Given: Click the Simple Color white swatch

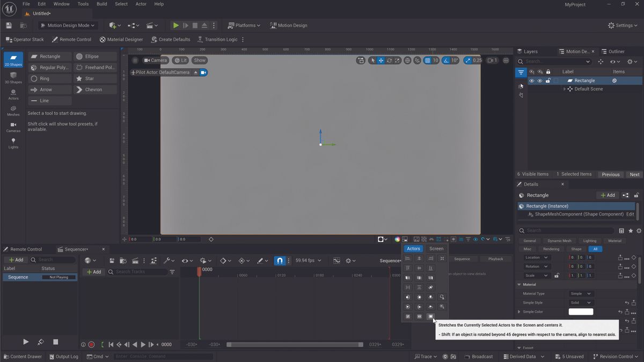Looking at the screenshot, I should tap(581, 311).
